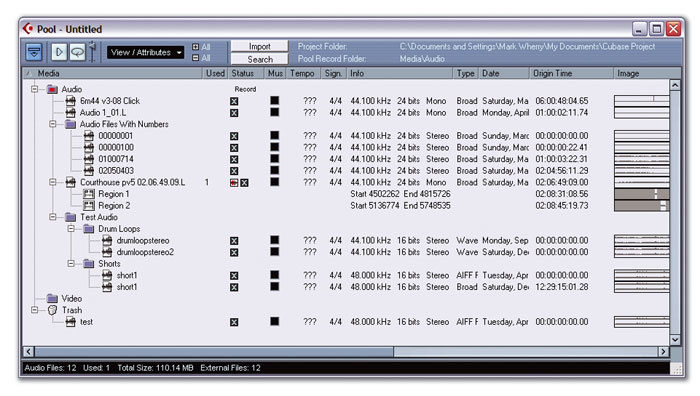This screenshot has height=396, width=700.
Task: Select the 6m44 v3-08 Click audio file icon
Action: pos(71,101)
